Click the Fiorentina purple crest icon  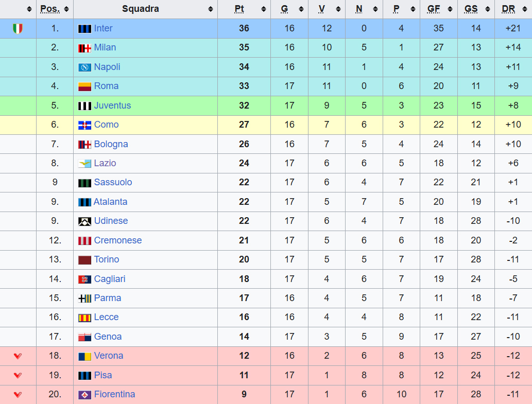[x=84, y=395]
